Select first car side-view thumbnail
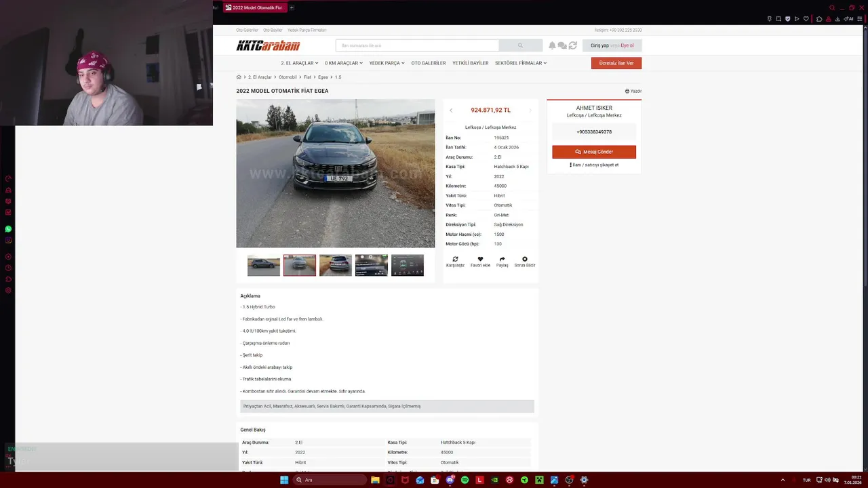 click(264, 265)
